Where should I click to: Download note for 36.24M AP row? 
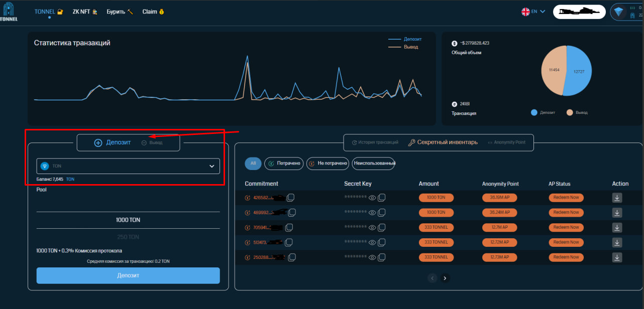click(617, 213)
